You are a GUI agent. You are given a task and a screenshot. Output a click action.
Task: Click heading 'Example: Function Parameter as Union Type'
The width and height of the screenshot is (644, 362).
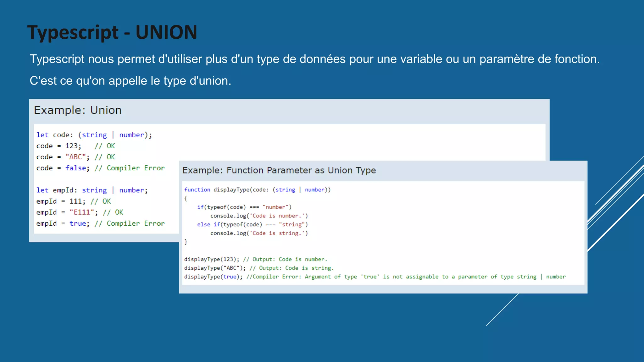279,170
